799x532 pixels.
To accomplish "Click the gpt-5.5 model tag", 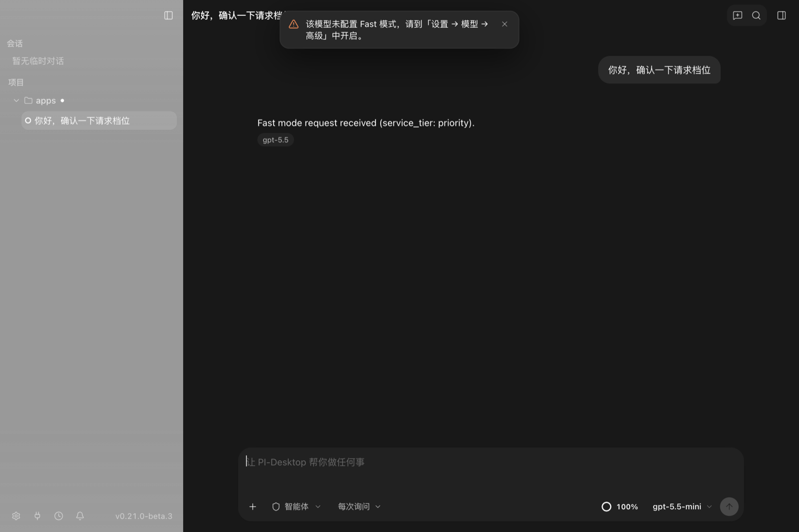I will coord(276,140).
